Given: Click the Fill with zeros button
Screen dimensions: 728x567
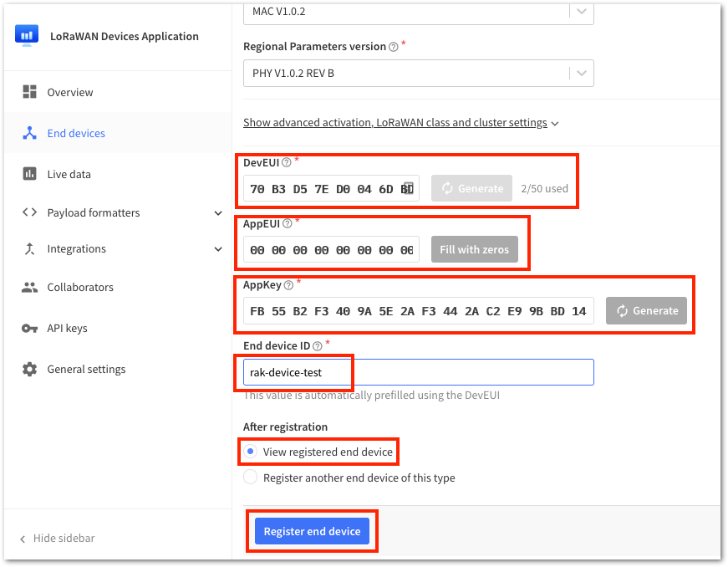Looking at the screenshot, I should pos(475,249).
